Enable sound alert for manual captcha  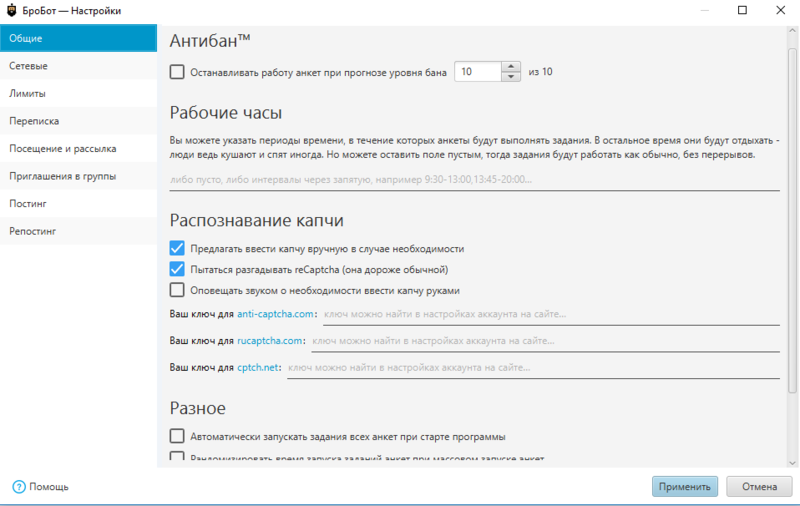click(x=177, y=290)
